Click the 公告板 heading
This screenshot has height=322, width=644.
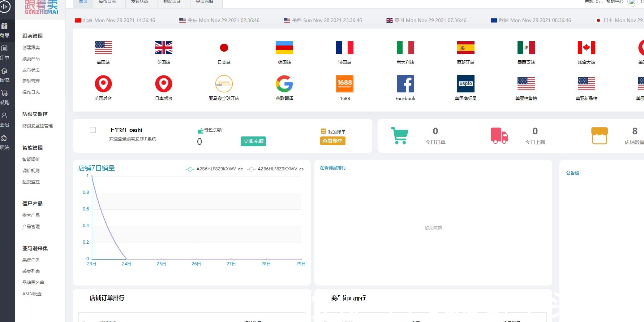tap(573, 173)
